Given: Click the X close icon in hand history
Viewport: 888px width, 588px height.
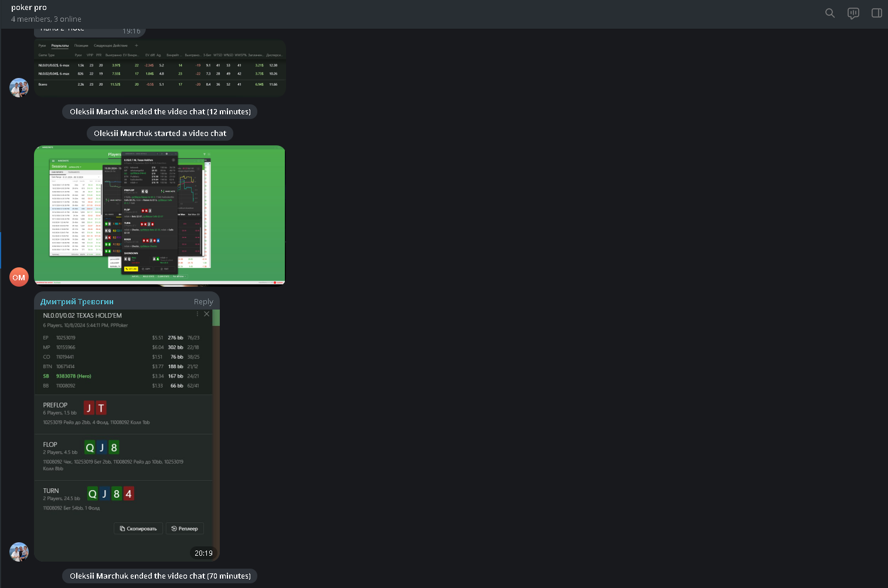Looking at the screenshot, I should [207, 314].
